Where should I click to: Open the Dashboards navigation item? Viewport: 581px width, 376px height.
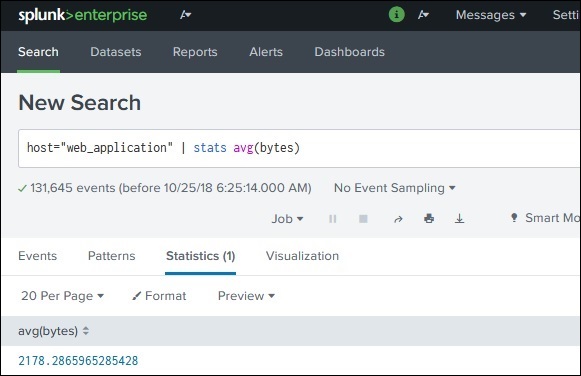[x=349, y=52]
